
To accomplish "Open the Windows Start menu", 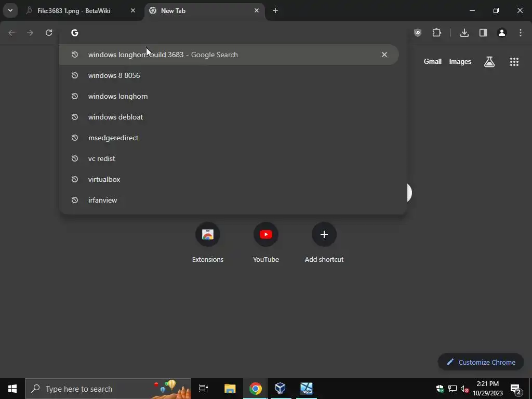I will coord(12,389).
